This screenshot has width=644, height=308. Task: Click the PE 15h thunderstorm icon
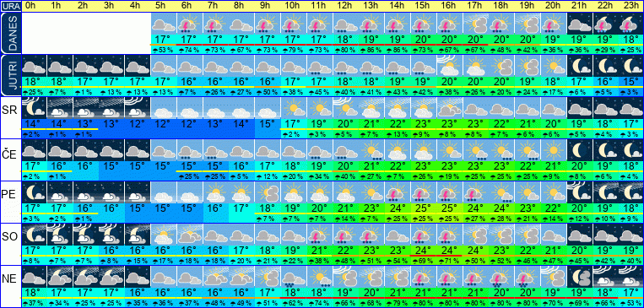(423, 192)
